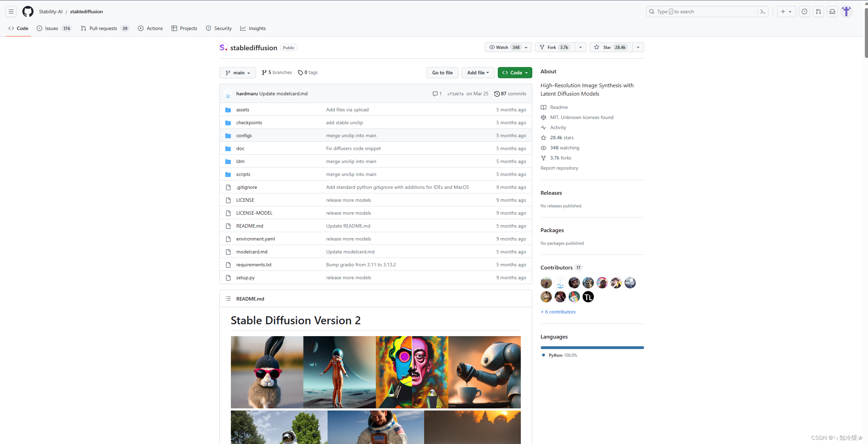The image size is (868, 444).
Task: Open the Readme link in About
Action: pos(554,107)
